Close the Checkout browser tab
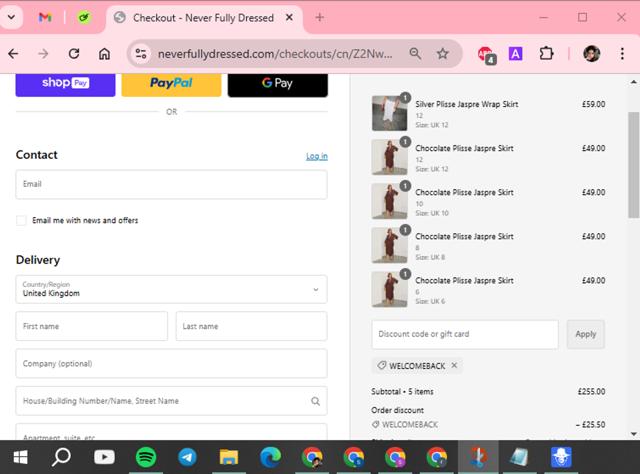This screenshot has width=640, height=474. (x=289, y=18)
